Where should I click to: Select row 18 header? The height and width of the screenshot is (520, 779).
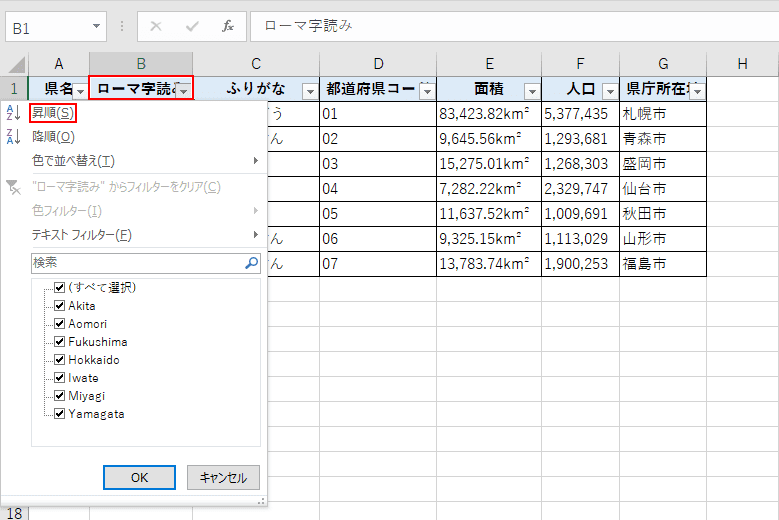click(x=14, y=513)
